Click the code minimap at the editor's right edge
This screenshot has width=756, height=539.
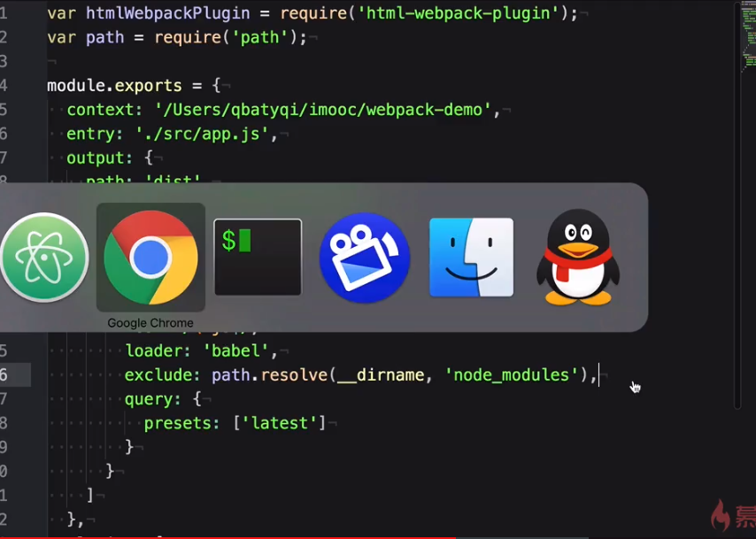(x=748, y=36)
